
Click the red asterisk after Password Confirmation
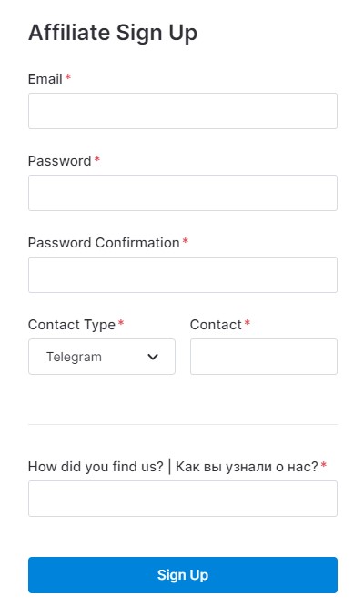(185, 241)
